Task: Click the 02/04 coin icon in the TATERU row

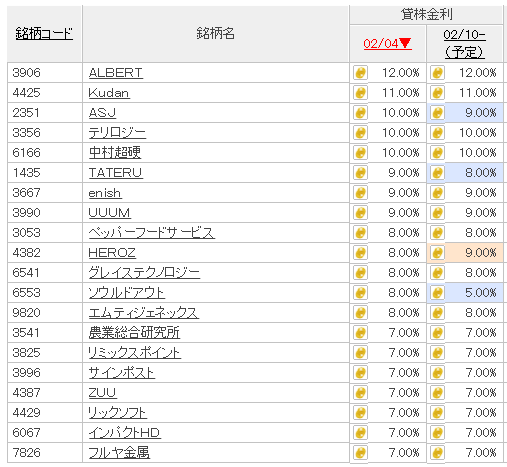Action: point(360,173)
